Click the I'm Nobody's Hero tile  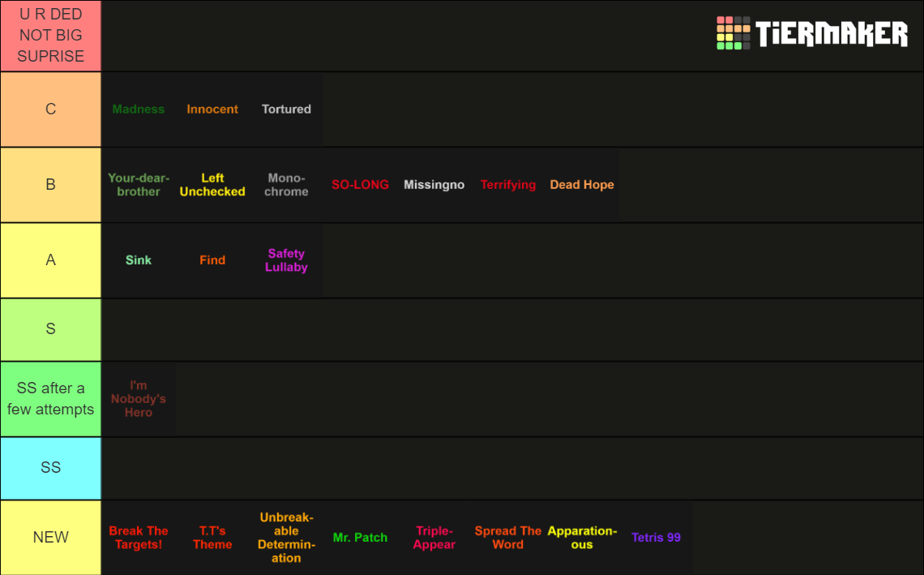139,398
